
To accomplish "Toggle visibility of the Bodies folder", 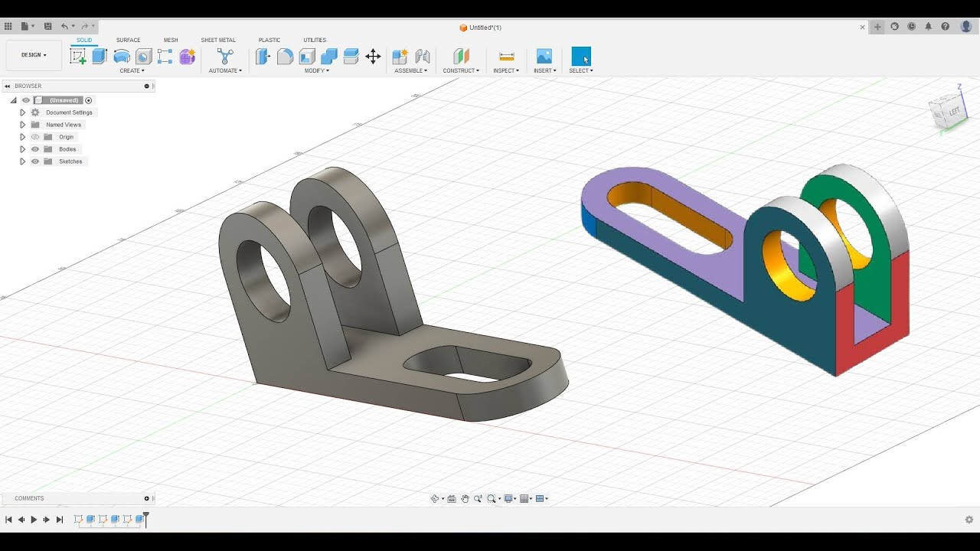I will (x=35, y=149).
